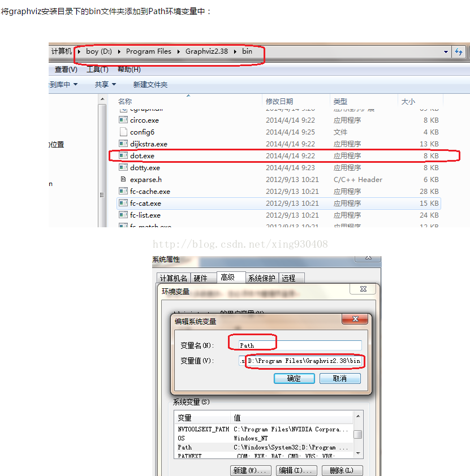Expand the arrow after 计算机 breadcrumb
This screenshot has width=470, height=476.
tap(79, 51)
